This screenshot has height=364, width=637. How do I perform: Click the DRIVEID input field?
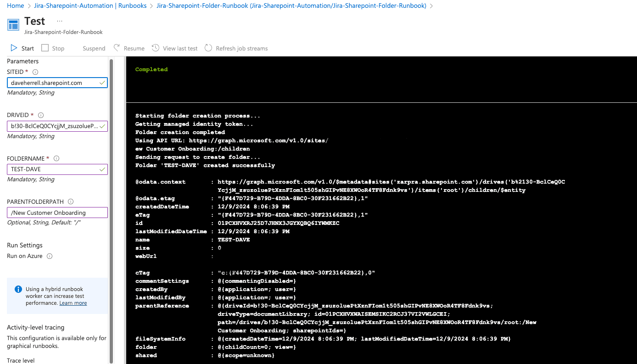pyautogui.click(x=57, y=126)
